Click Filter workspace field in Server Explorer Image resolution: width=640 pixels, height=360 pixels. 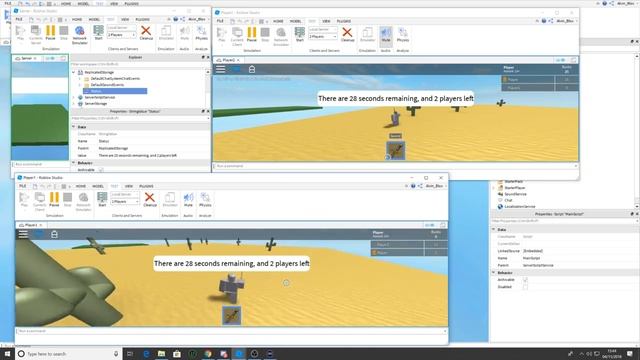139,64
